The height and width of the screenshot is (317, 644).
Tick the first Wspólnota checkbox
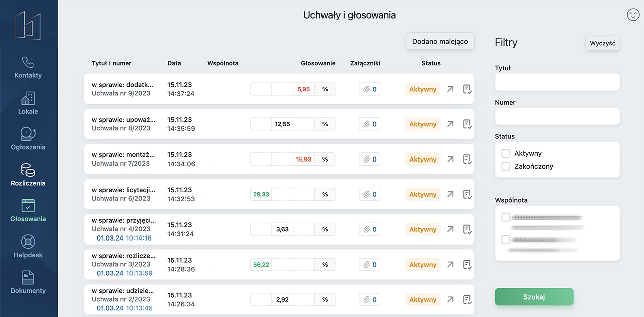(506, 217)
